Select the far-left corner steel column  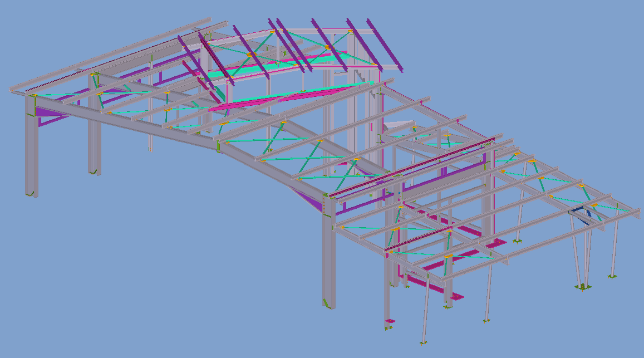point(31,150)
